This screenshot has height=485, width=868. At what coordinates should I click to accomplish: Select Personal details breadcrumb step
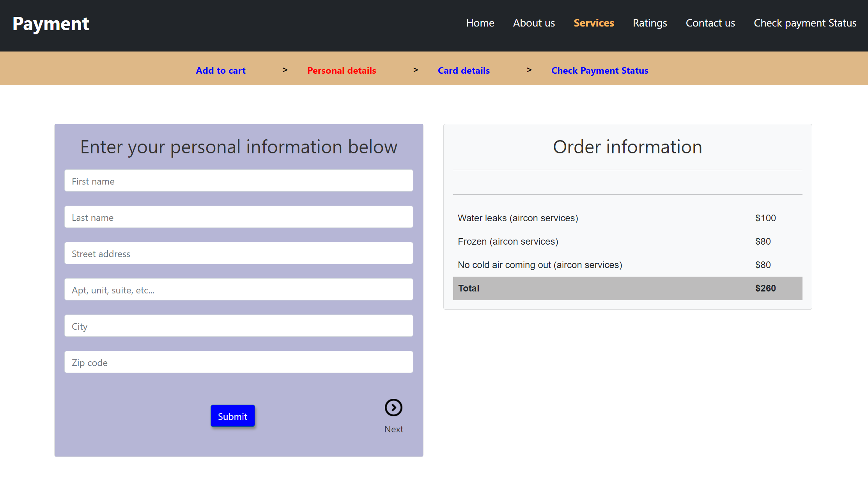click(342, 71)
